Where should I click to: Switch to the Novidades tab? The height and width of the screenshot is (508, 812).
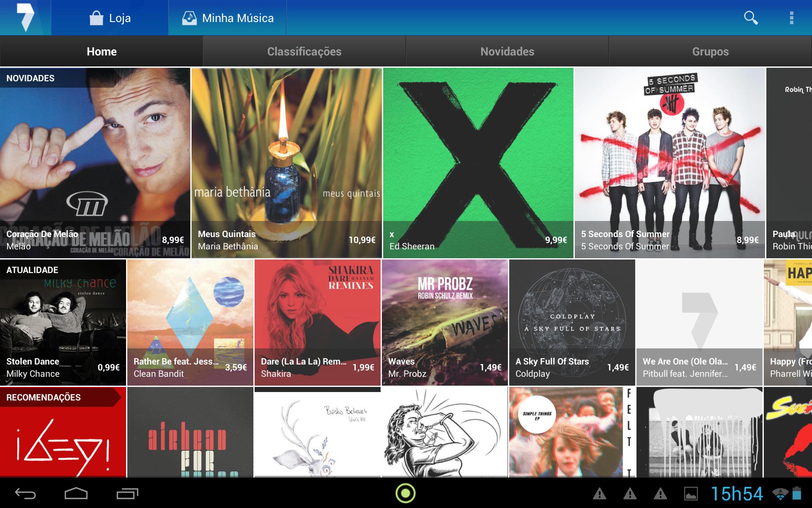click(x=507, y=51)
